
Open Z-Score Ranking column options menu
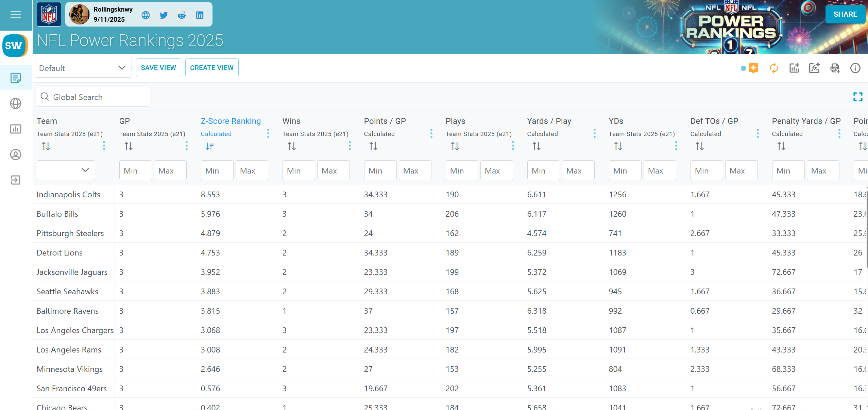pos(268,133)
